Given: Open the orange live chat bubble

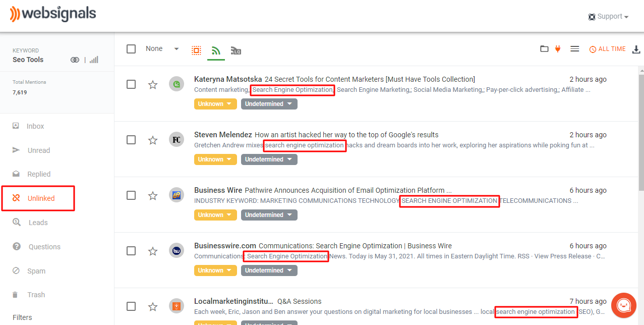Looking at the screenshot, I should pos(623,305).
